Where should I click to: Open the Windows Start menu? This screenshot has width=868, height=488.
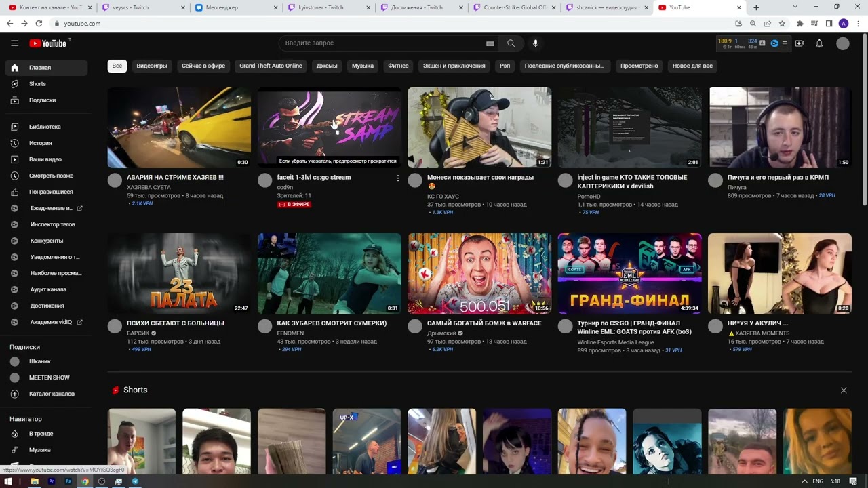click(9, 481)
